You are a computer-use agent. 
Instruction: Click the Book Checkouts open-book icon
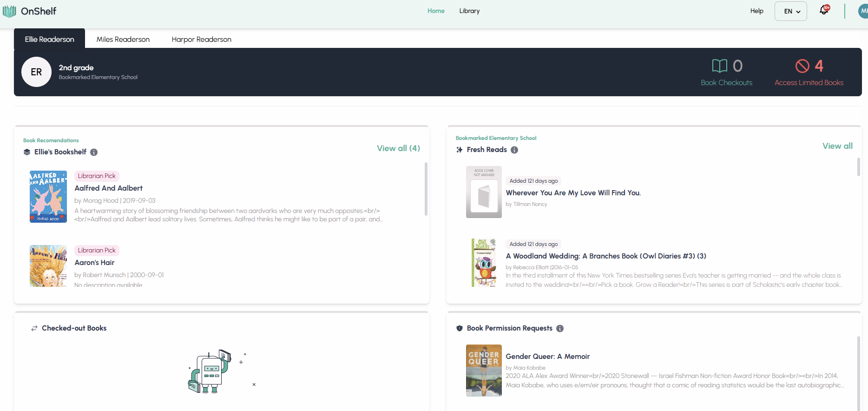(719, 66)
